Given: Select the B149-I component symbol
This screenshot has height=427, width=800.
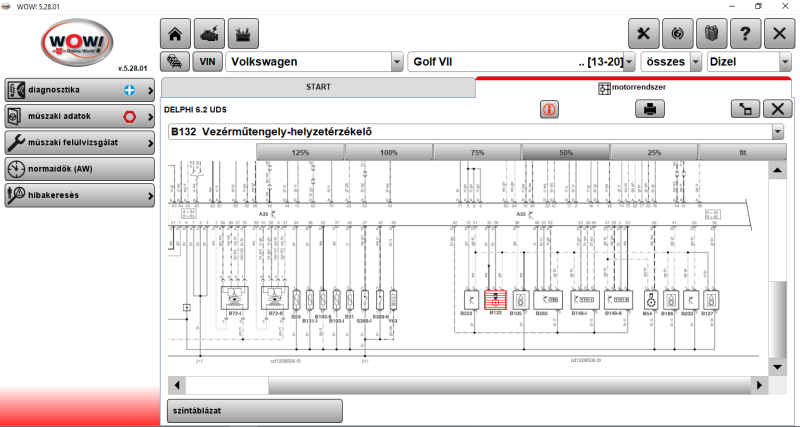Looking at the screenshot, I should (585, 300).
